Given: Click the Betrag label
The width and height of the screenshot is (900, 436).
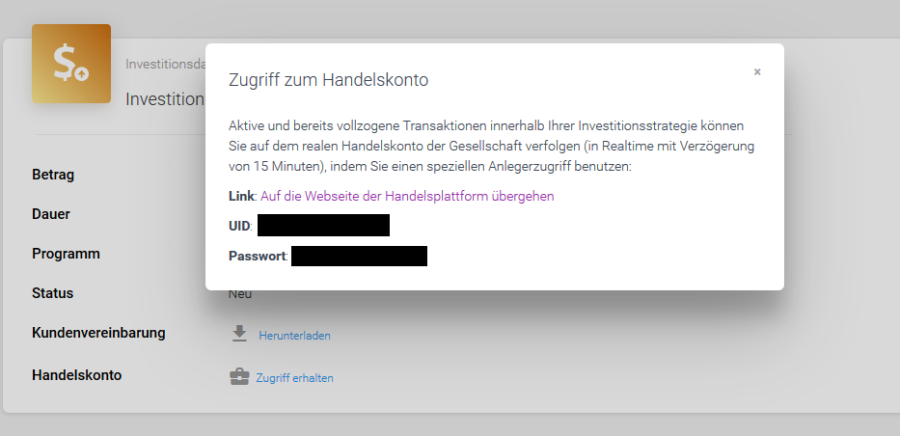Looking at the screenshot, I should point(53,175).
